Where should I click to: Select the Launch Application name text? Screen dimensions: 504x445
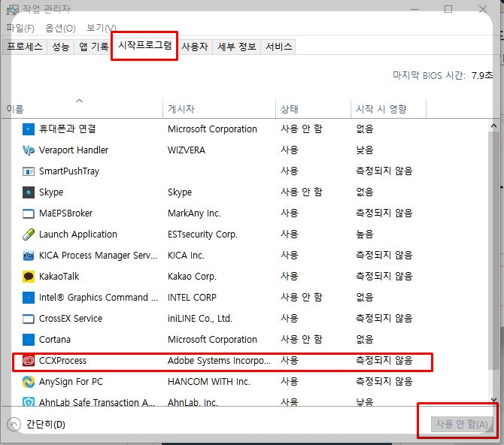tap(78, 235)
